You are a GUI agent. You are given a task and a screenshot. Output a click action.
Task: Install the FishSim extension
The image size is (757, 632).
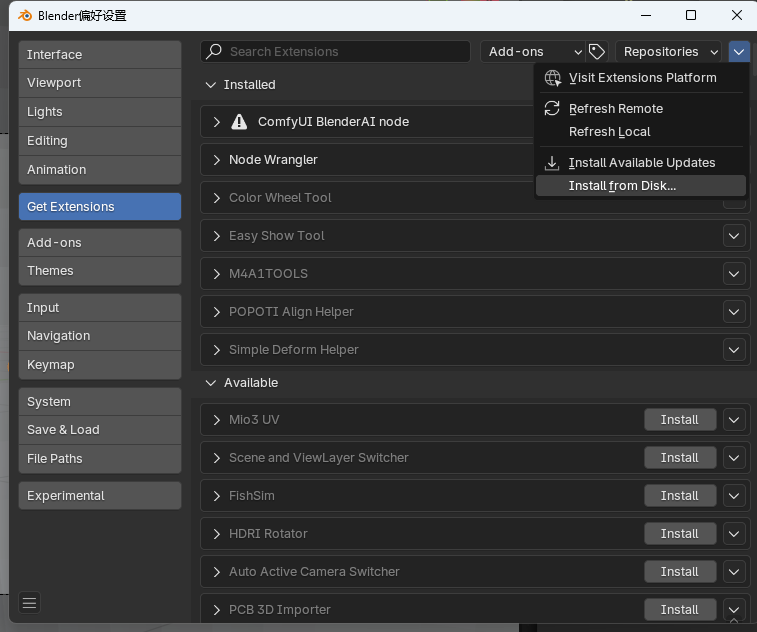coord(679,496)
